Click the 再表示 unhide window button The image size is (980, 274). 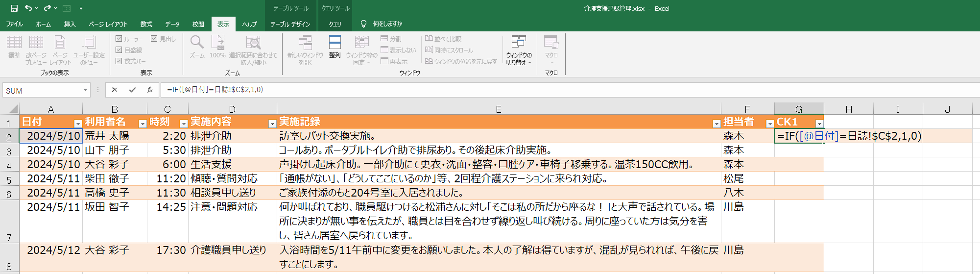pos(394,61)
